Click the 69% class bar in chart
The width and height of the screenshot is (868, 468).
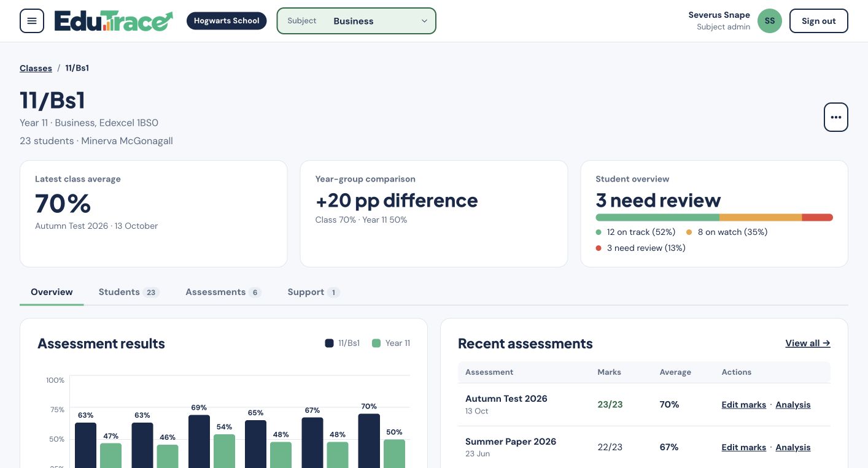coord(199,442)
